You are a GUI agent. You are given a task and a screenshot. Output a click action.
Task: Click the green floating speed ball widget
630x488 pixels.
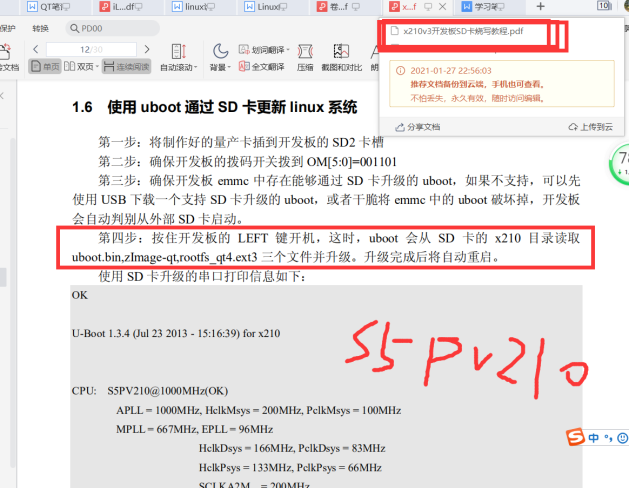[620, 165]
